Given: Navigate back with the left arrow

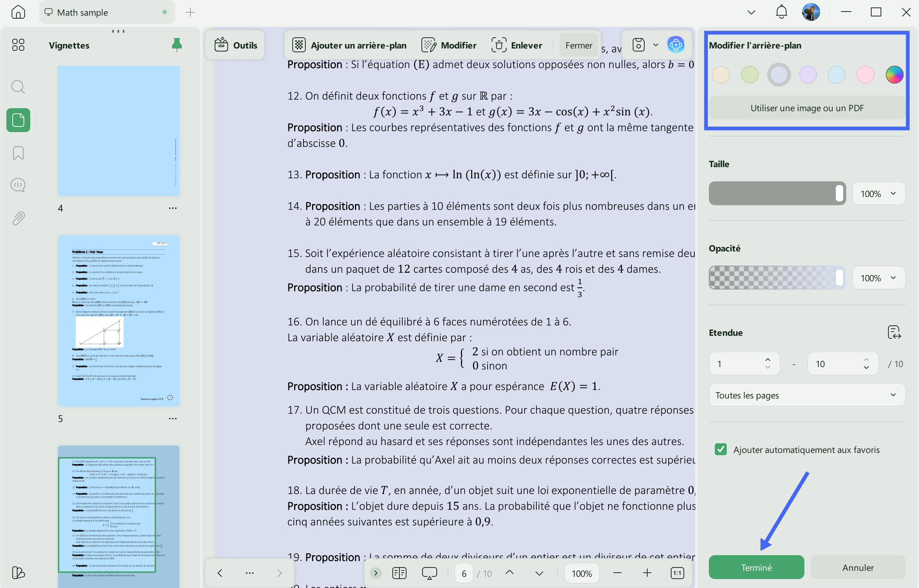Looking at the screenshot, I should coord(219,573).
